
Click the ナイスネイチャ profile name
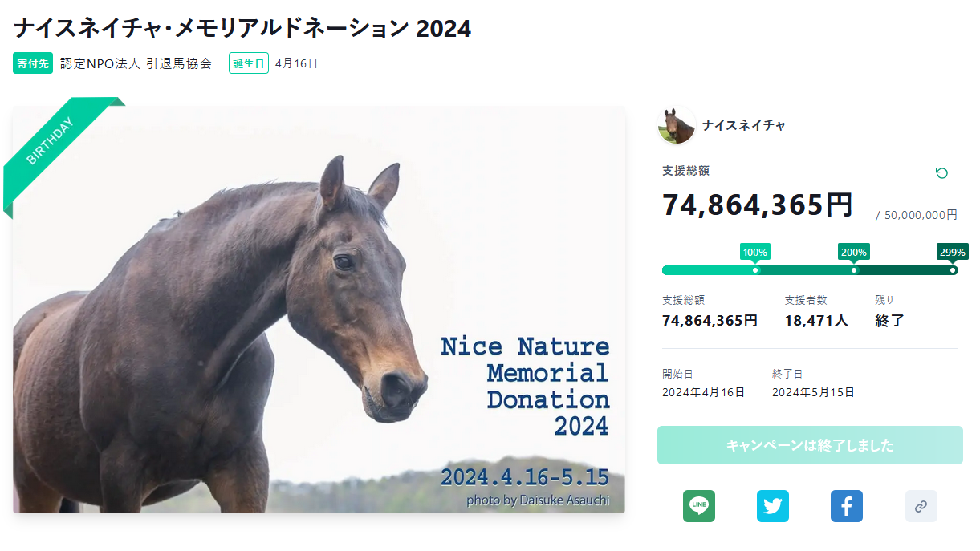[x=743, y=125]
